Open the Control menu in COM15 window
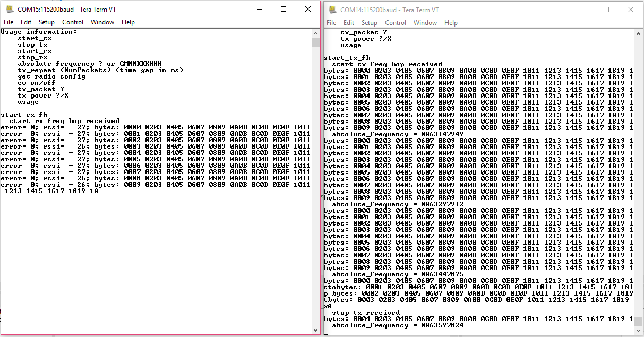 coord(73,22)
